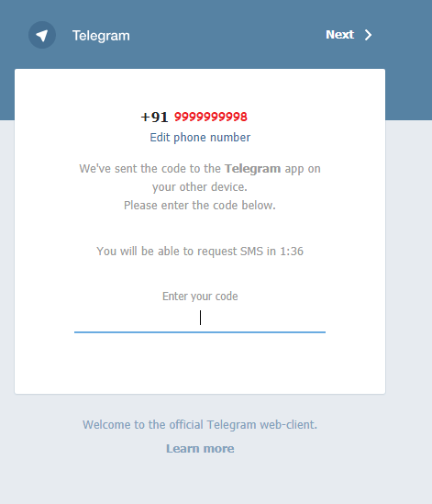Click the red phone number 9999999998

pos(211,117)
